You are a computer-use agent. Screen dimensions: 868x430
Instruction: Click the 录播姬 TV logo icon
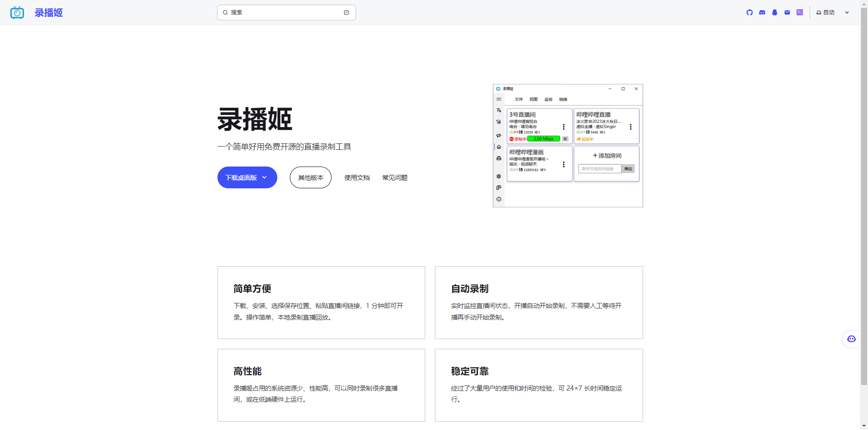point(17,13)
